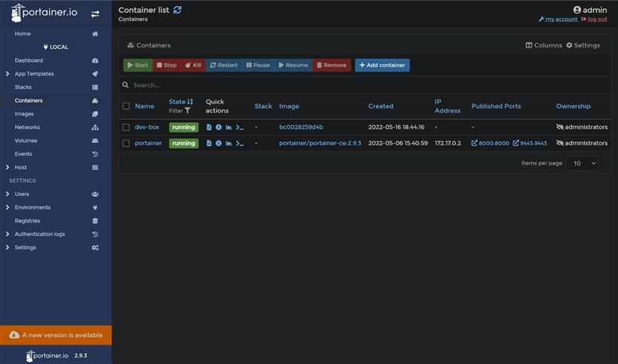Click the Restart button
The height and width of the screenshot is (364, 618).
point(224,66)
